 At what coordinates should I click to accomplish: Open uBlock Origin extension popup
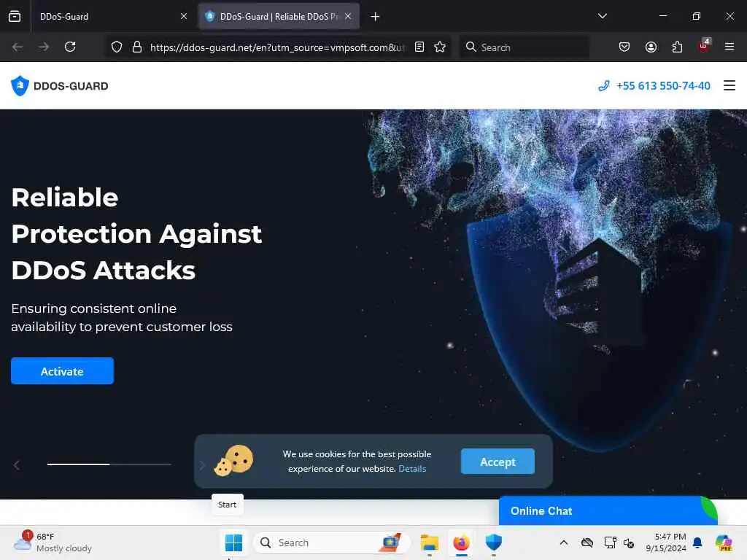pos(704,46)
